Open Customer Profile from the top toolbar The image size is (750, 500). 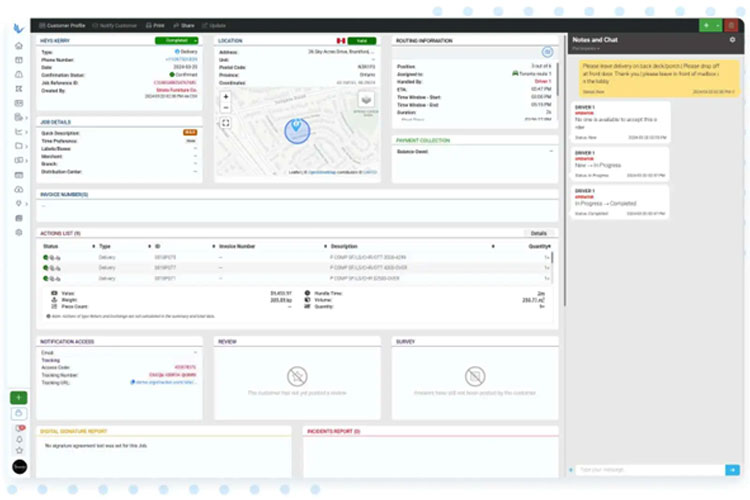(62, 25)
